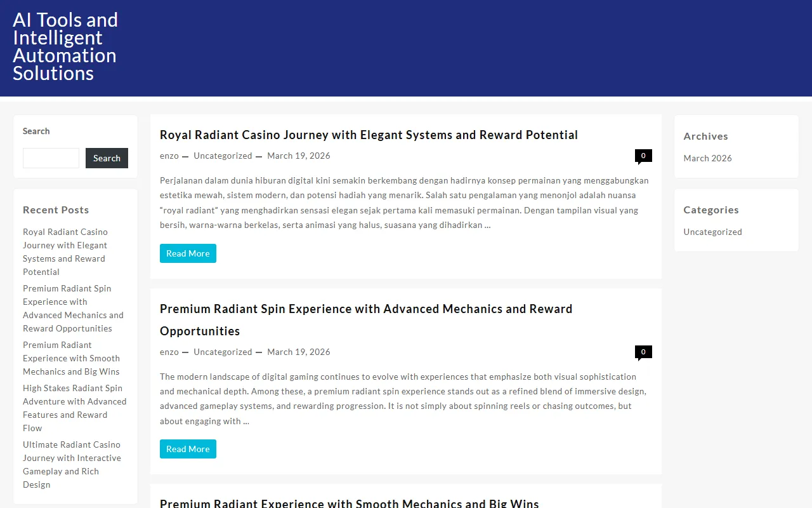Image resolution: width=812 pixels, height=508 pixels.
Task: Open the March 2026 archive link
Action: click(x=707, y=158)
